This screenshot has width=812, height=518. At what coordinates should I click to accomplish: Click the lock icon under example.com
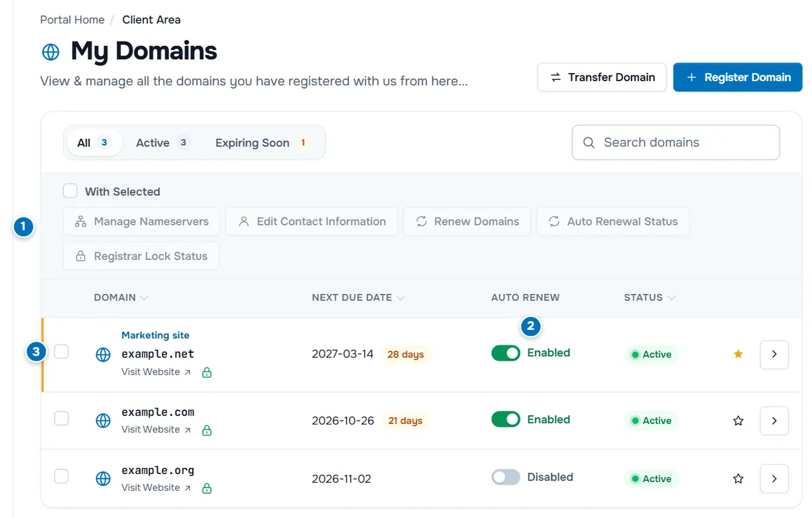pos(207,430)
